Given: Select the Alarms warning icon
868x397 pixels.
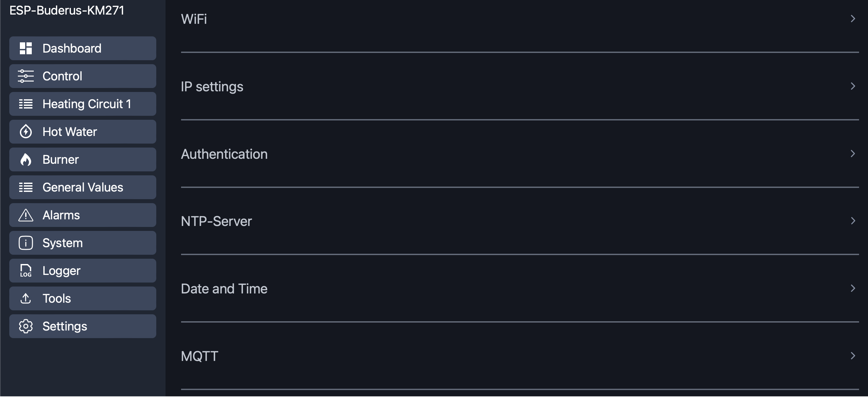Looking at the screenshot, I should point(26,215).
